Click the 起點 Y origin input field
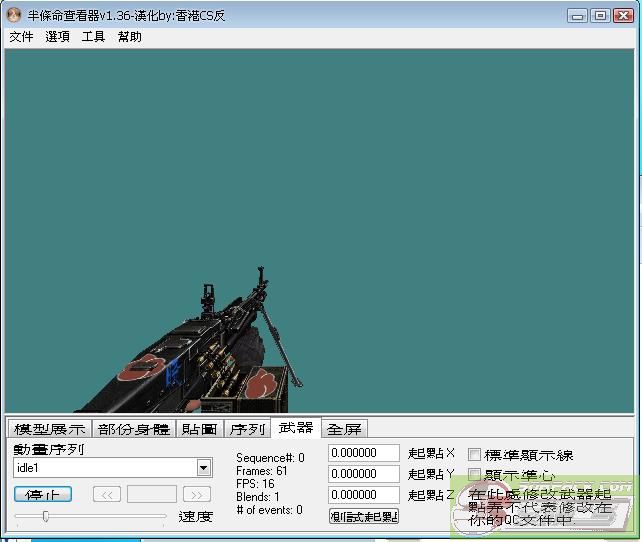Screen dimensions: 642x542 tap(364, 474)
